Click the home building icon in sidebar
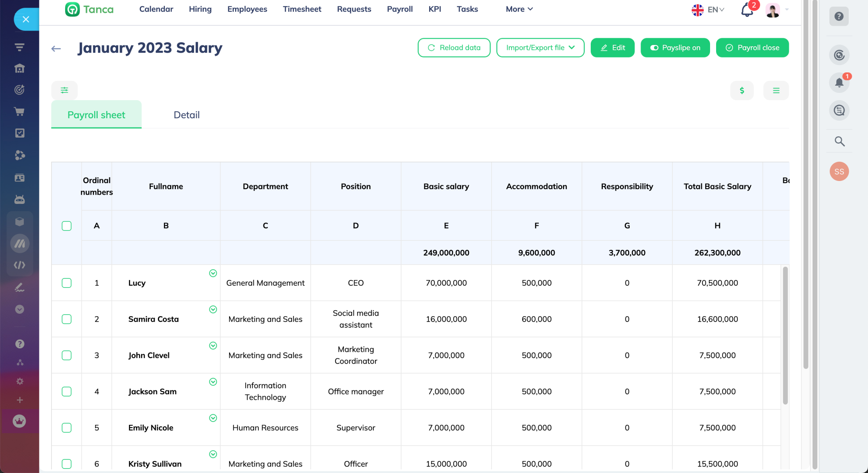 tap(19, 68)
